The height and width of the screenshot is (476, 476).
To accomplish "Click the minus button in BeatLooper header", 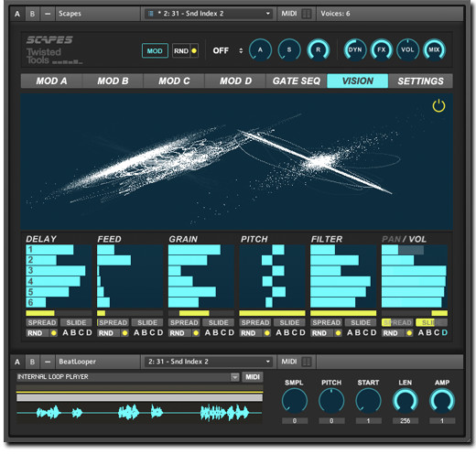I will tap(48, 362).
